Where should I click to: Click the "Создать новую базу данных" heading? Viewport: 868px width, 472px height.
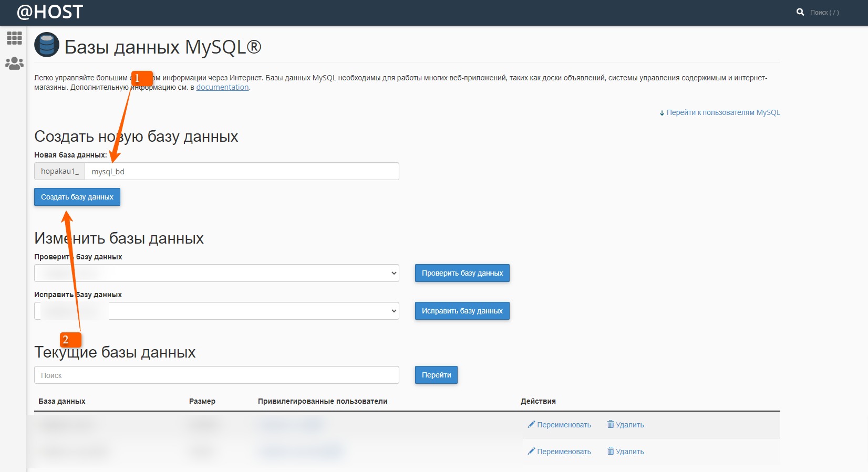136,137
